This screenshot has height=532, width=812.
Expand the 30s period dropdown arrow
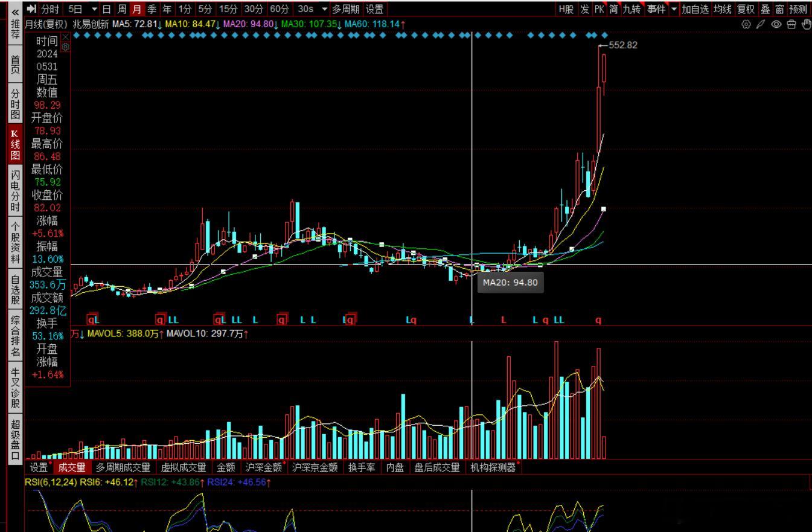[x=325, y=9]
